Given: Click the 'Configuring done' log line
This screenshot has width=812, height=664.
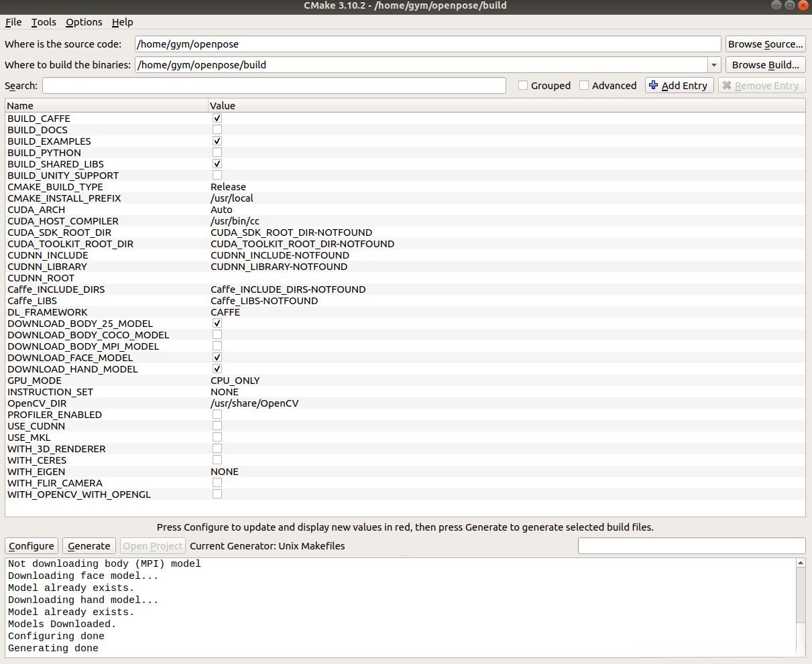Looking at the screenshot, I should (x=56, y=636).
